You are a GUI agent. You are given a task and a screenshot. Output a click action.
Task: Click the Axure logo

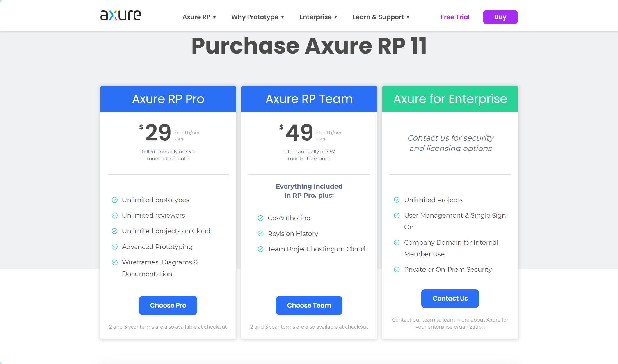point(120,15)
